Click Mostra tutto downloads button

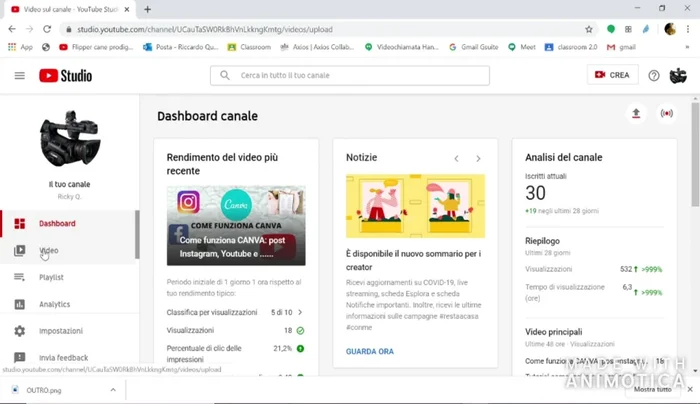653,389
